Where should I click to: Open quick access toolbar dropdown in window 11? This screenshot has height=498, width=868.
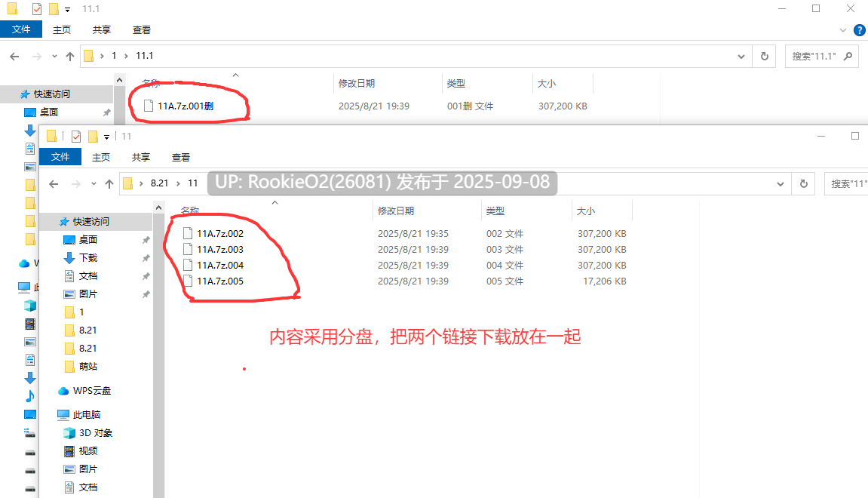tap(107, 137)
